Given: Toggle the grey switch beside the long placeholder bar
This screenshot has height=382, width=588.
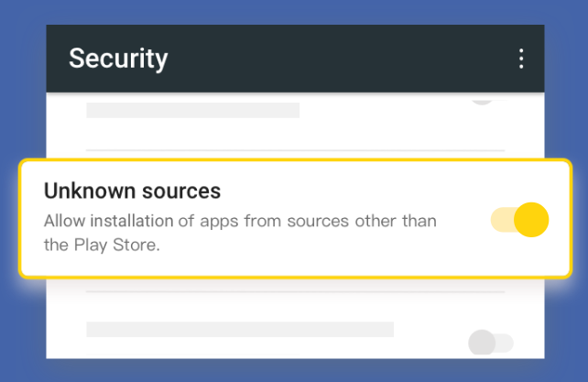Looking at the screenshot, I should [x=490, y=344].
